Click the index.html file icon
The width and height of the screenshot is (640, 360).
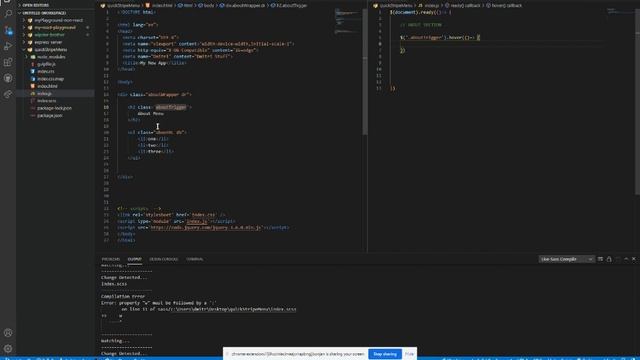coord(33,86)
